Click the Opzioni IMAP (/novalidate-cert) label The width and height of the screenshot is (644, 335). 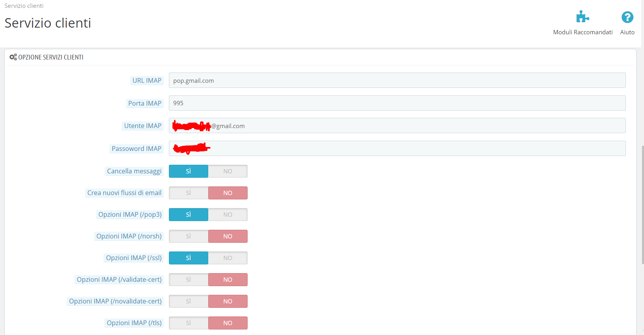[115, 301]
